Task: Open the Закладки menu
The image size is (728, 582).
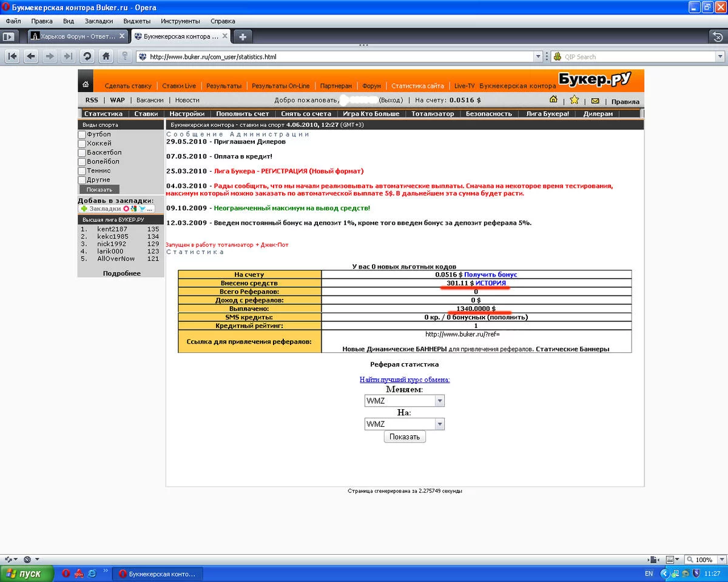Action: [x=98, y=21]
